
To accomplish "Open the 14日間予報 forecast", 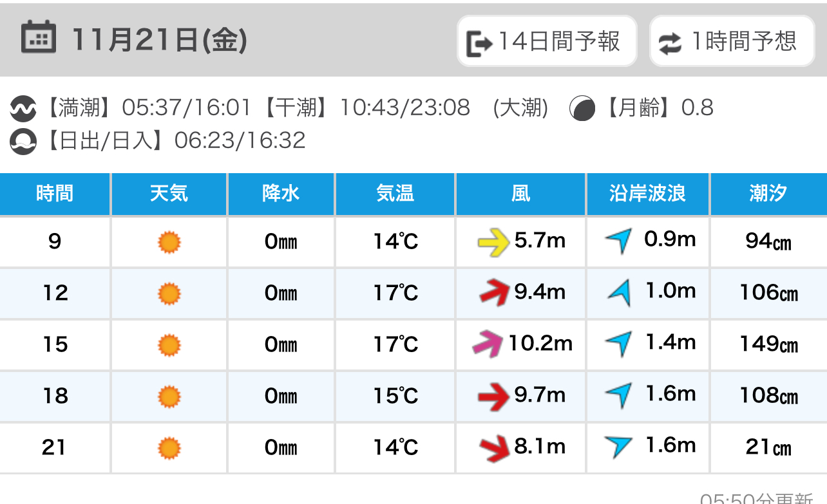I will (x=547, y=41).
